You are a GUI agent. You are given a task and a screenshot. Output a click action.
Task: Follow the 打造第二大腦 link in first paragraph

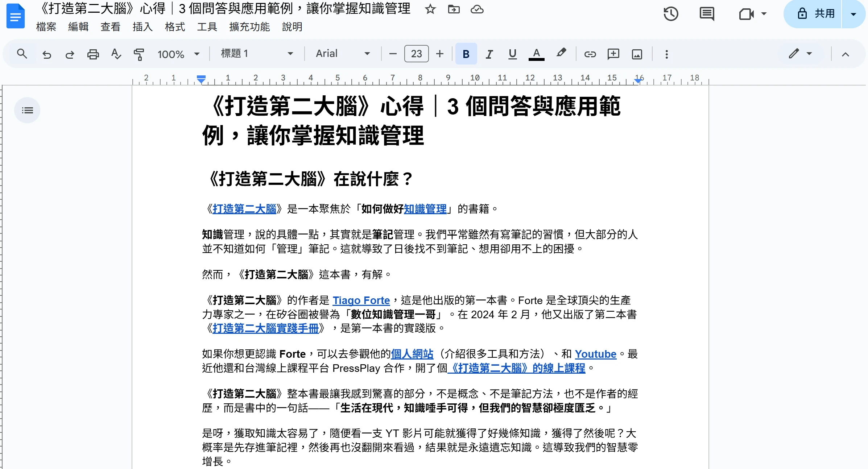[x=244, y=209]
